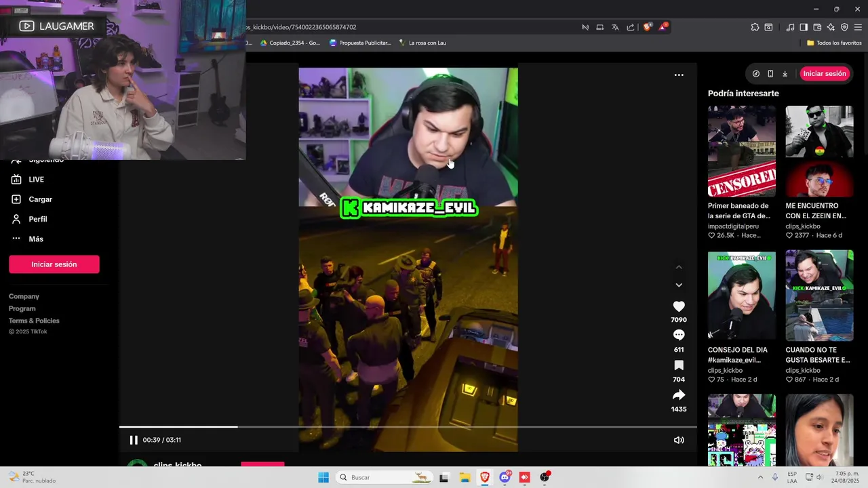Bookmark the video with 704 saves
This screenshot has height=488, width=868.
click(679, 365)
